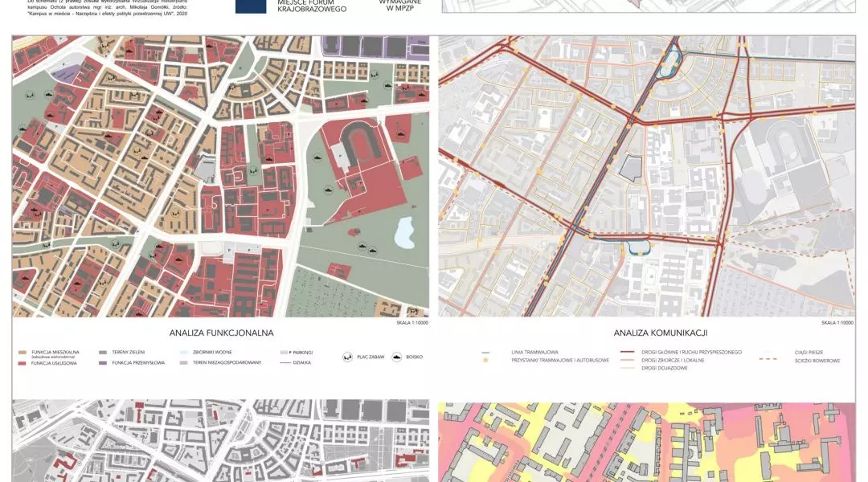The image size is (868, 482).
Task: Open the partially visible top-right line drawing
Action: (x=649, y=6)
